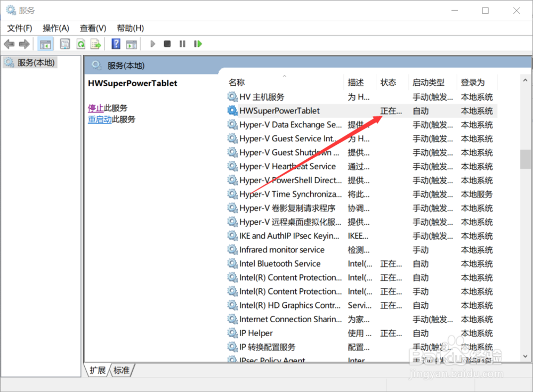Select the IP Helper service
This screenshot has height=392, width=533.
[362, 333]
